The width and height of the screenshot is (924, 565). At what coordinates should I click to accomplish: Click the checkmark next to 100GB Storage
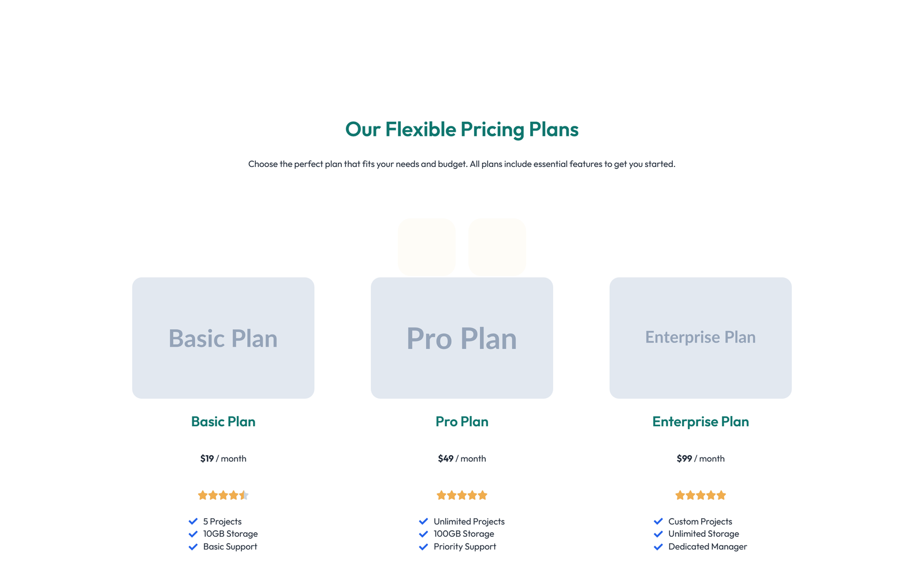(423, 534)
